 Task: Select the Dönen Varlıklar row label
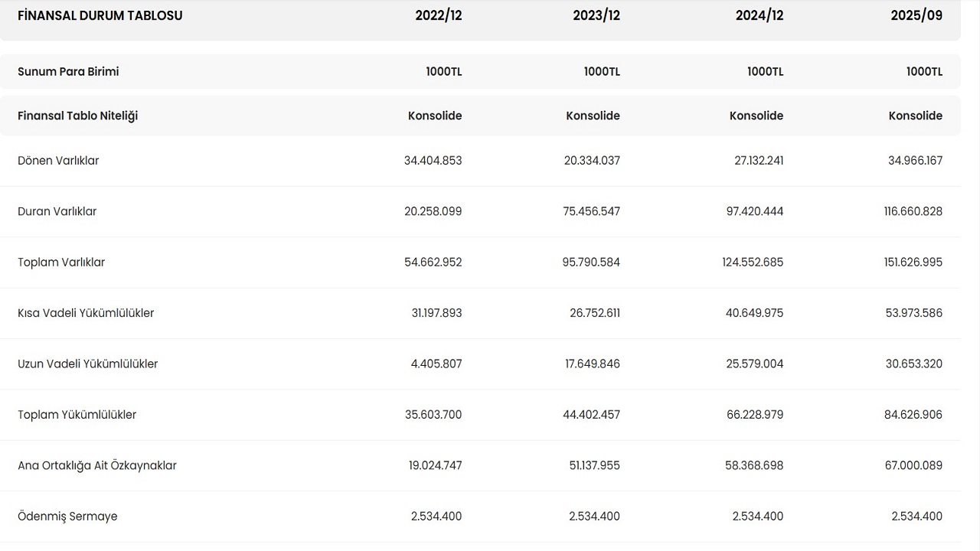[58, 161]
